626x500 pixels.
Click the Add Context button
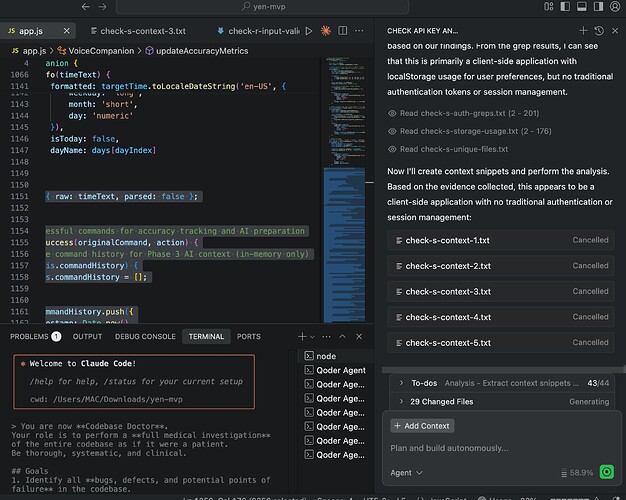tap(422, 426)
